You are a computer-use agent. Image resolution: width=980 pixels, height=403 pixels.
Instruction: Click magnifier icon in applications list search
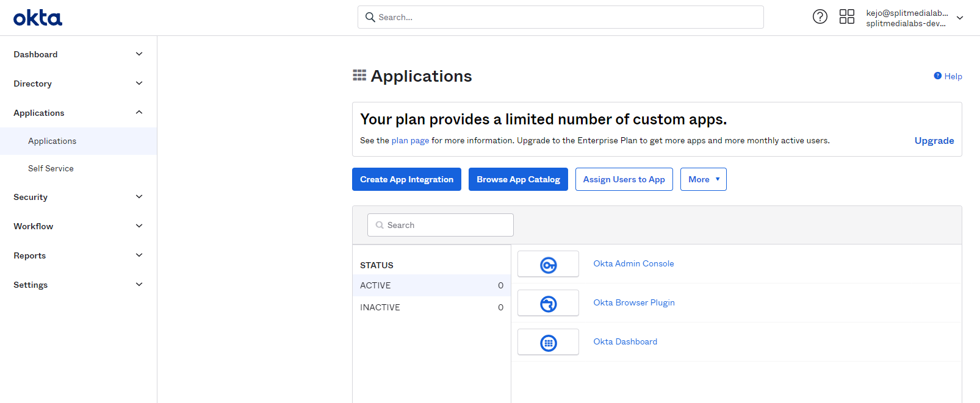coord(380,225)
